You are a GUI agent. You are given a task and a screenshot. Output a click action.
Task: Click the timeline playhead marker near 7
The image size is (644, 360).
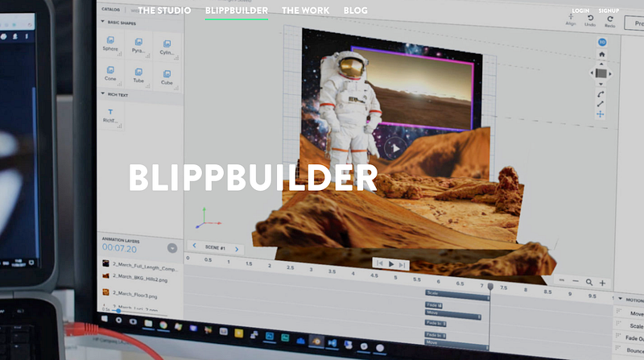pos(490,286)
